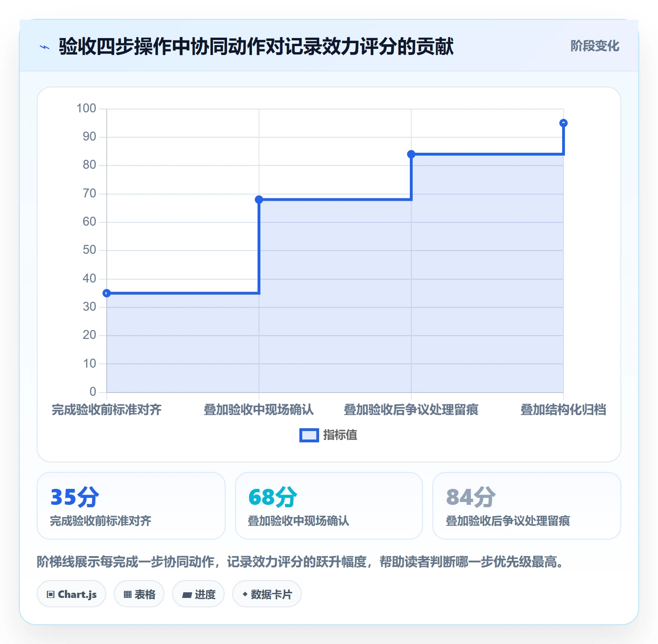Click the x-axis label 叠加验收后争议处理留痕

point(411,410)
